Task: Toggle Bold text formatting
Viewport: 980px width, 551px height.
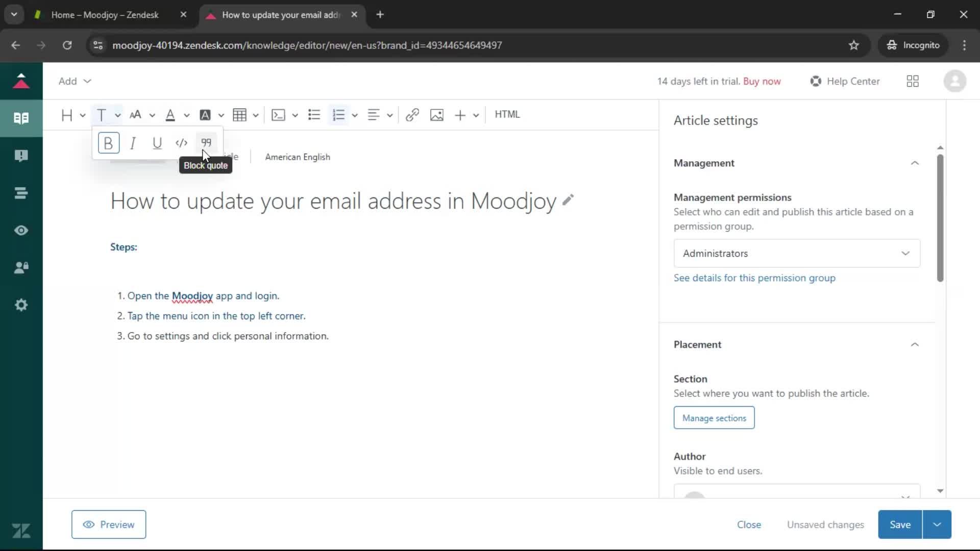Action: click(108, 143)
